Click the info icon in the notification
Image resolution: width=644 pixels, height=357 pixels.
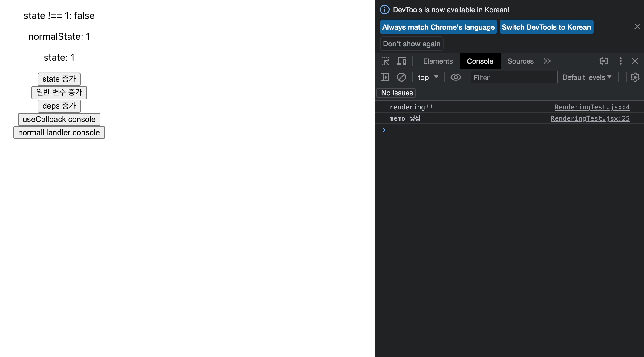tap(385, 10)
